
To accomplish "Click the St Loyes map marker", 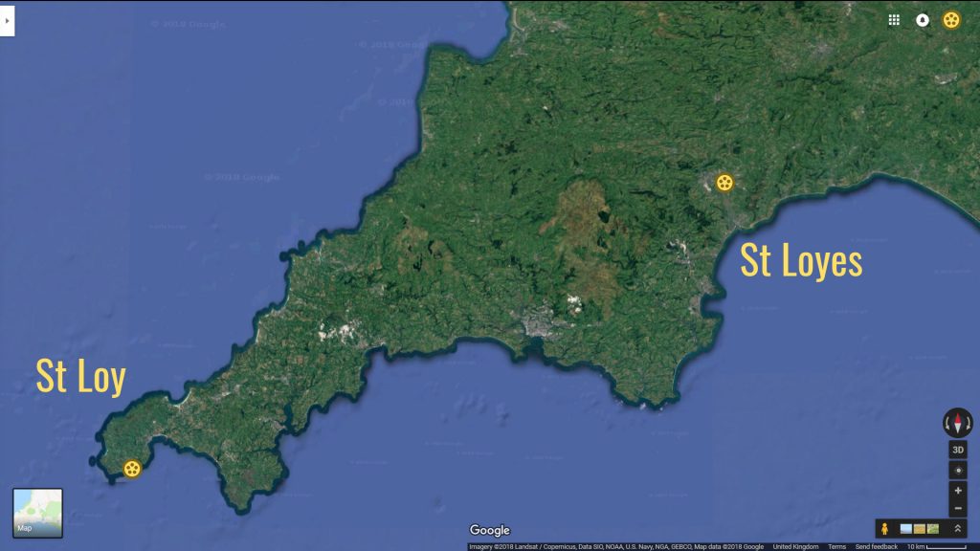I will click(725, 182).
